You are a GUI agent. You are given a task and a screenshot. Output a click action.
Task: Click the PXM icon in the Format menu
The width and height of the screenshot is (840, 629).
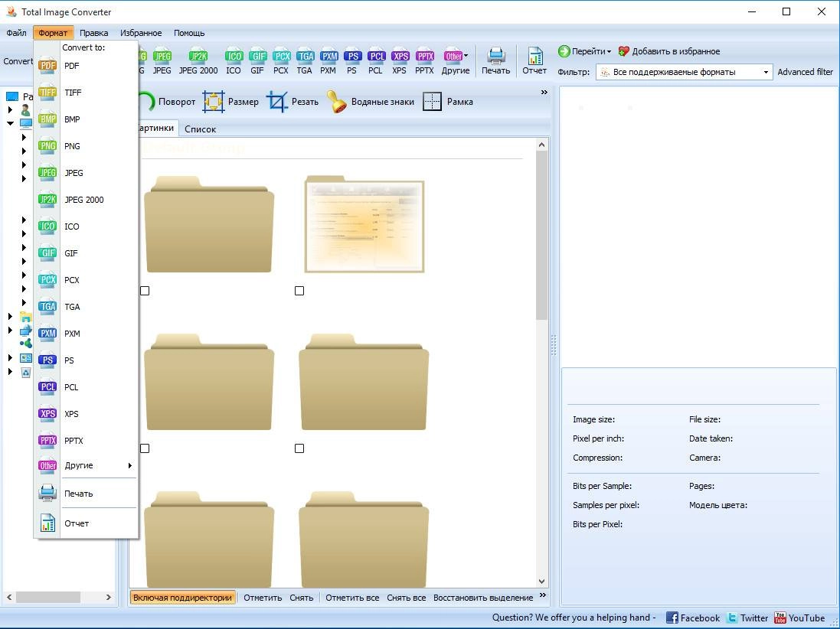point(47,334)
